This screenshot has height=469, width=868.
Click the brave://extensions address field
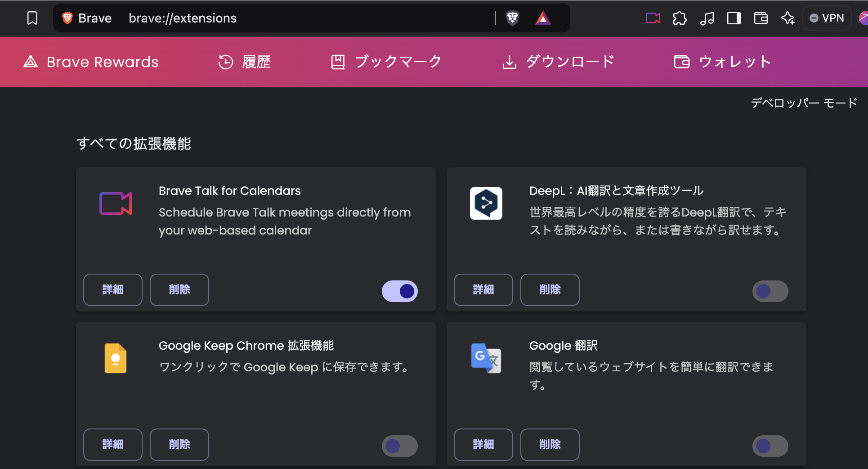(x=183, y=18)
